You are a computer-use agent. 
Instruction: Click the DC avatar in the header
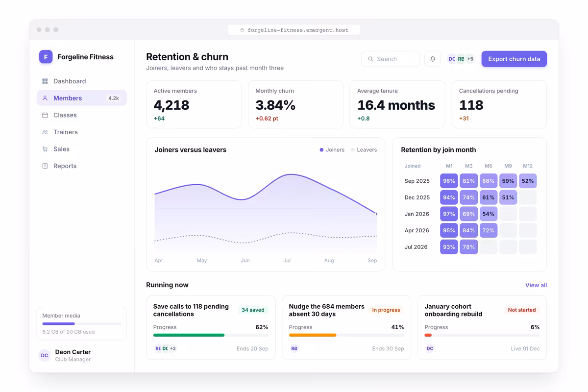pos(452,59)
